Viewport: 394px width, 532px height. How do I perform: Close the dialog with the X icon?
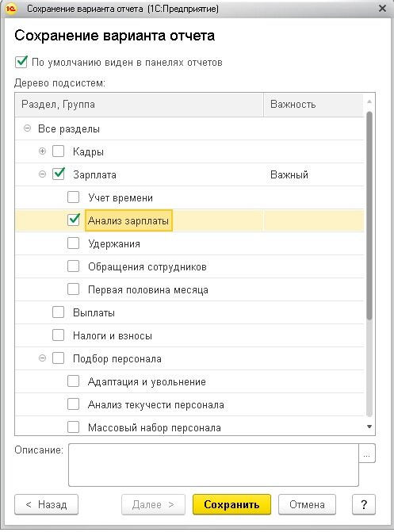click(382, 9)
